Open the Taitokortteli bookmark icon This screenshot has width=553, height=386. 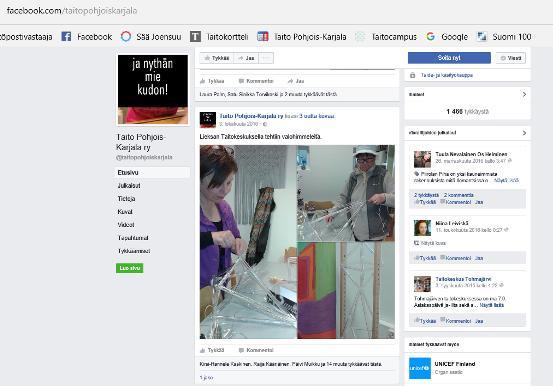coord(195,36)
